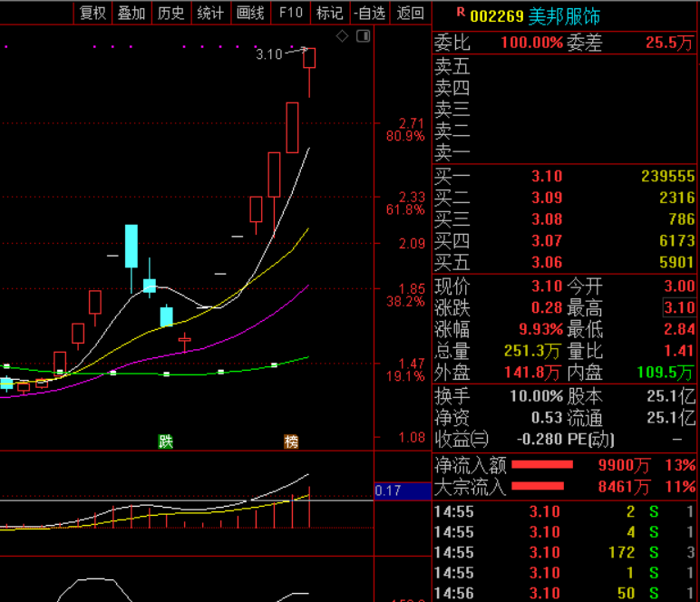Click the 9900万 net inflow amount
This screenshot has width=700, height=602.
click(624, 465)
